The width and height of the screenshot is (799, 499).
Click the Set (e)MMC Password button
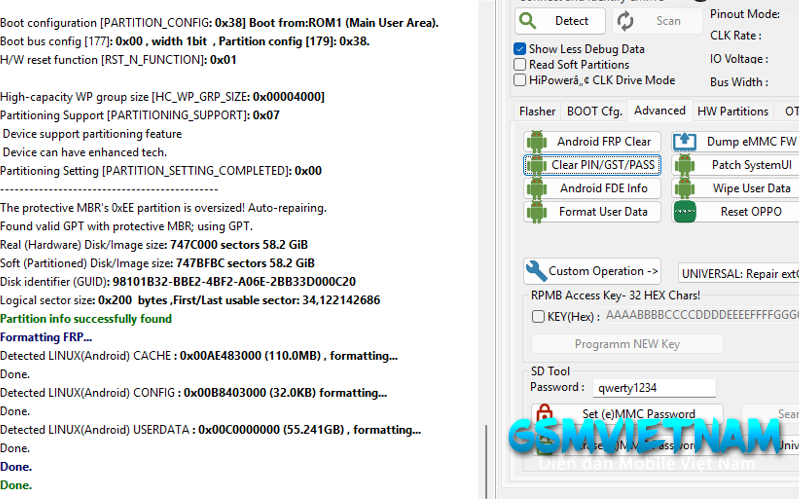pos(626,414)
